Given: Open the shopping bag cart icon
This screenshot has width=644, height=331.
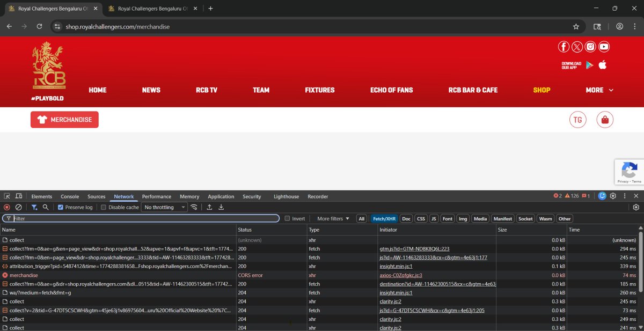Looking at the screenshot, I should (605, 120).
